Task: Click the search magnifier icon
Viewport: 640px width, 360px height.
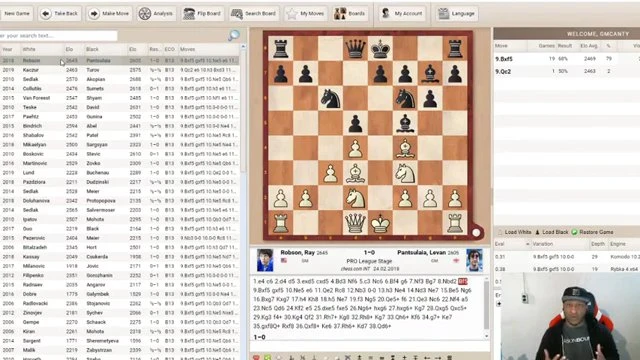Action: tap(234, 36)
